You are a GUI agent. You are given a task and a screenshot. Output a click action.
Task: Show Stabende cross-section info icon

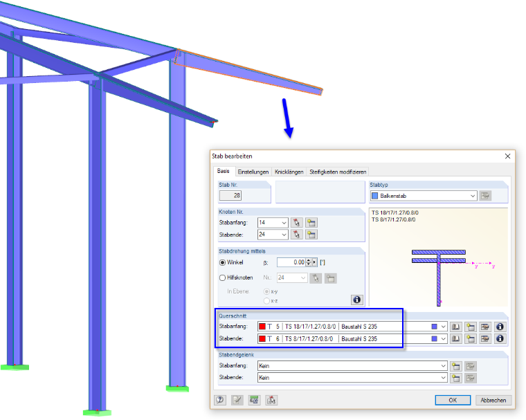[500, 339]
